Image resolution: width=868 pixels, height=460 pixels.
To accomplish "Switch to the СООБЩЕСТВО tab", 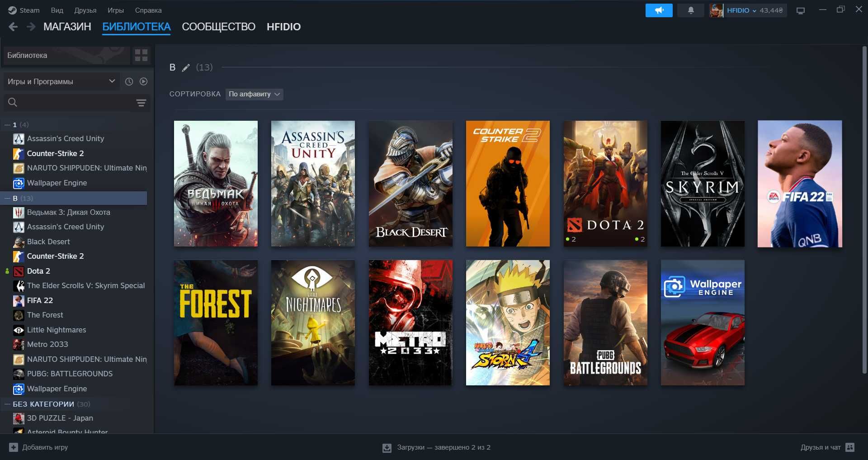I will [x=218, y=27].
